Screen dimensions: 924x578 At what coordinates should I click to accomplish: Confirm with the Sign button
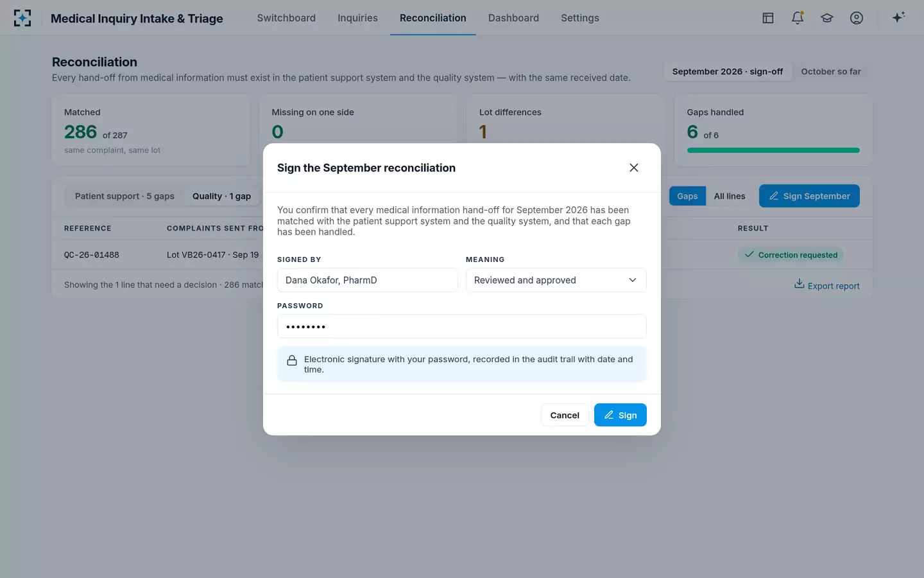(x=620, y=415)
